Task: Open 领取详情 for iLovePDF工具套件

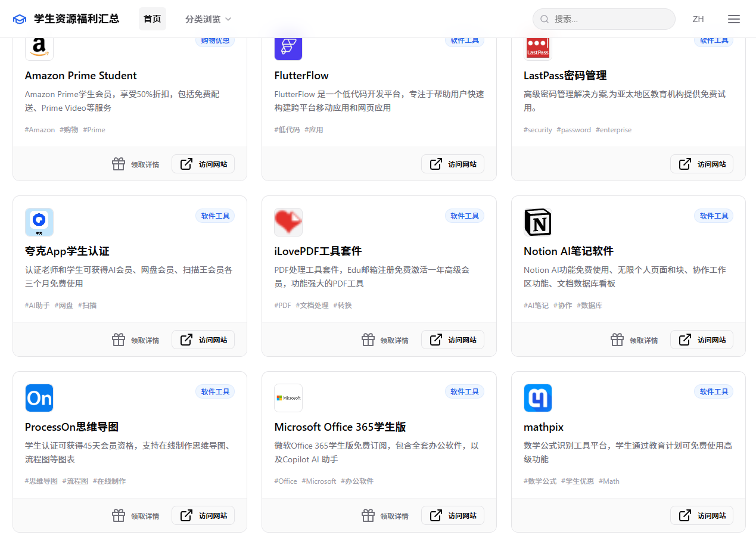Action: point(385,340)
